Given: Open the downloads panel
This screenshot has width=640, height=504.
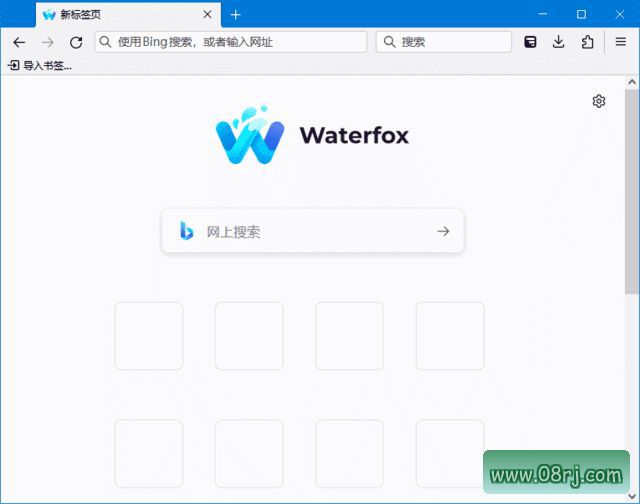Looking at the screenshot, I should 559,42.
